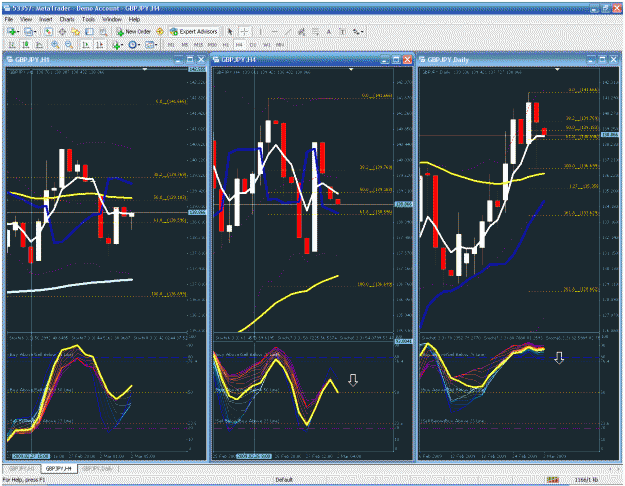Click chart shift marker in Daily chart
The height and width of the screenshot is (486, 625).
tap(557, 70)
